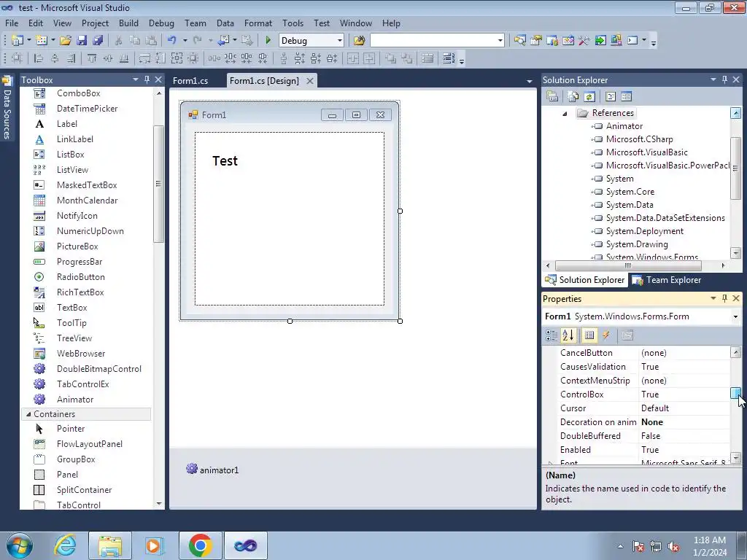The height and width of the screenshot is (560, 747).
Task: Open the Toolbox window position dropdown arrow
Action: tap(135, 79)
